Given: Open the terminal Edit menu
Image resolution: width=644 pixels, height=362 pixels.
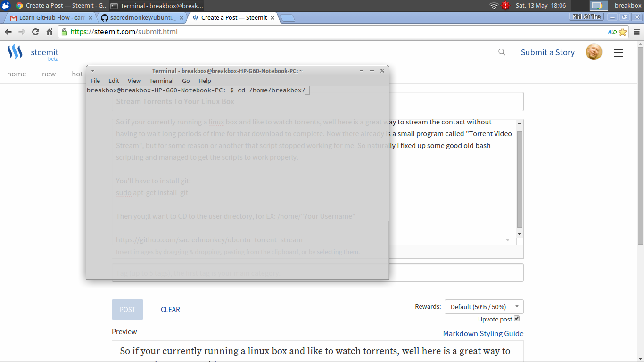Looking at the screenshot, I should tap(114, 81).
